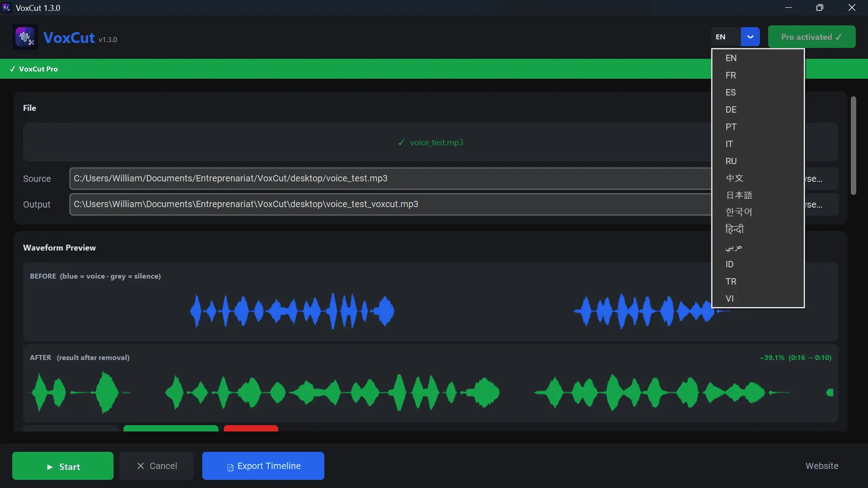The height and width of the screenshot is (488, 868).
Task: Choose 日本語 in the language list
Action: [x=758, y=196]
